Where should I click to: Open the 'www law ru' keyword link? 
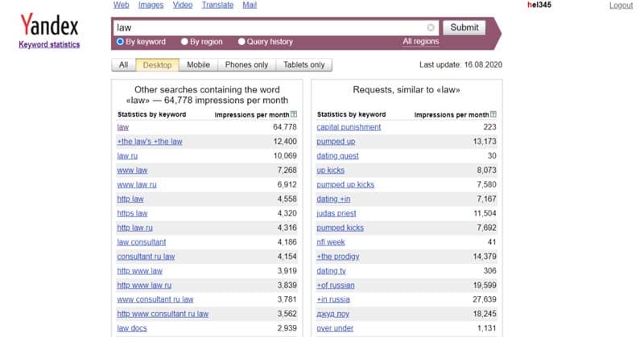tap(137, 185)
